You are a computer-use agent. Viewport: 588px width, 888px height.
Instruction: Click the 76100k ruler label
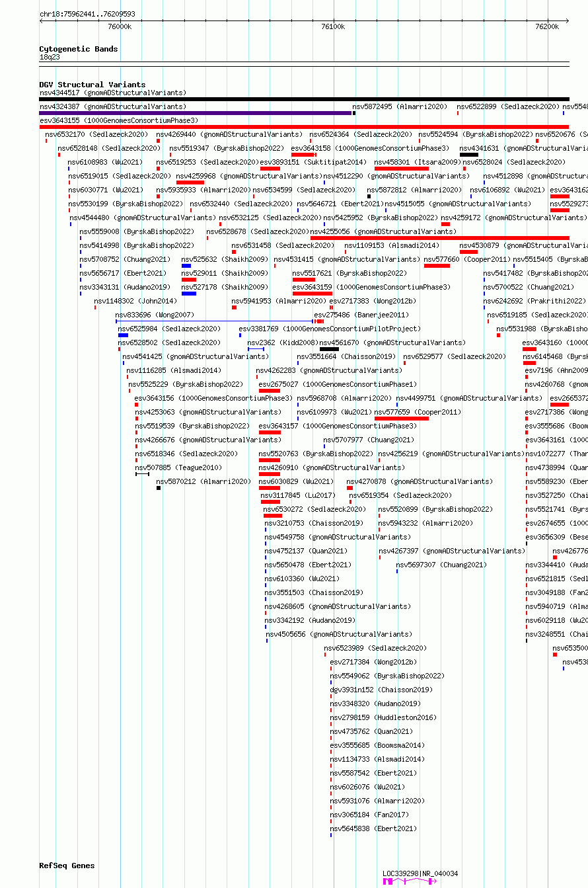[x=333, y=26]
